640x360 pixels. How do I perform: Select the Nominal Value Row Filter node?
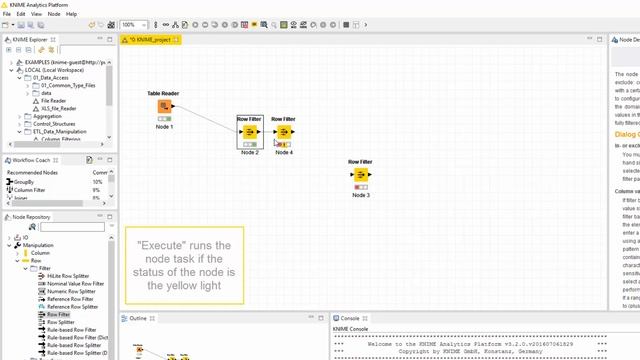(76, 284)
